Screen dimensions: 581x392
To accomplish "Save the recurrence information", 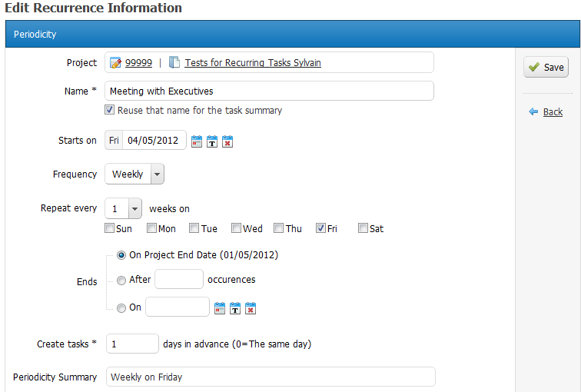I will pyautogui.click(x=546, y=67).
